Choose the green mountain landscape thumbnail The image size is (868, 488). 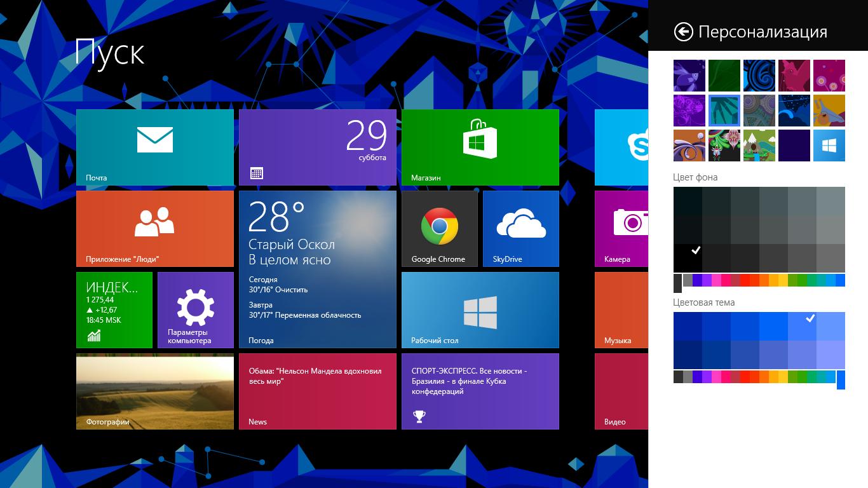coord(759,146)
